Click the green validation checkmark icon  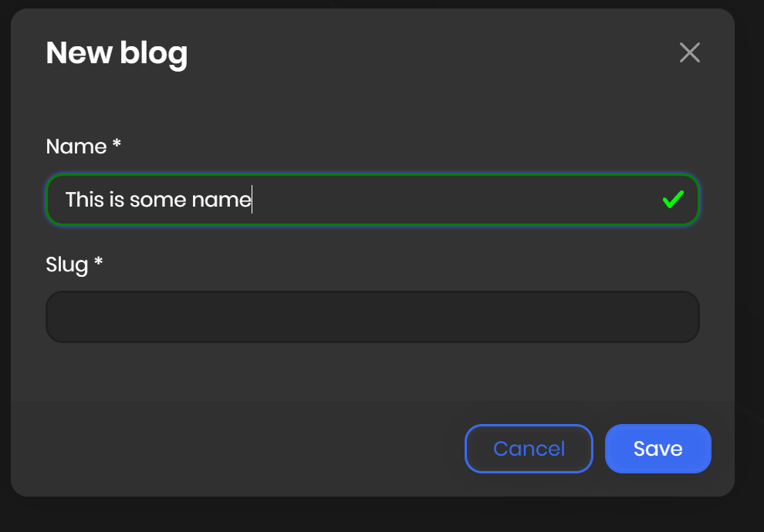(x=673, y=200)
